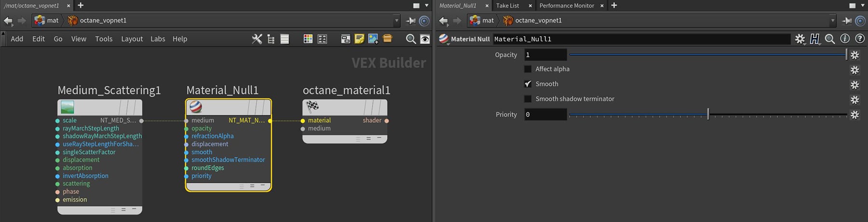Click the tree view list mode icon
The width and height of the screenshot is (868, 222).
tap(271, 39)
